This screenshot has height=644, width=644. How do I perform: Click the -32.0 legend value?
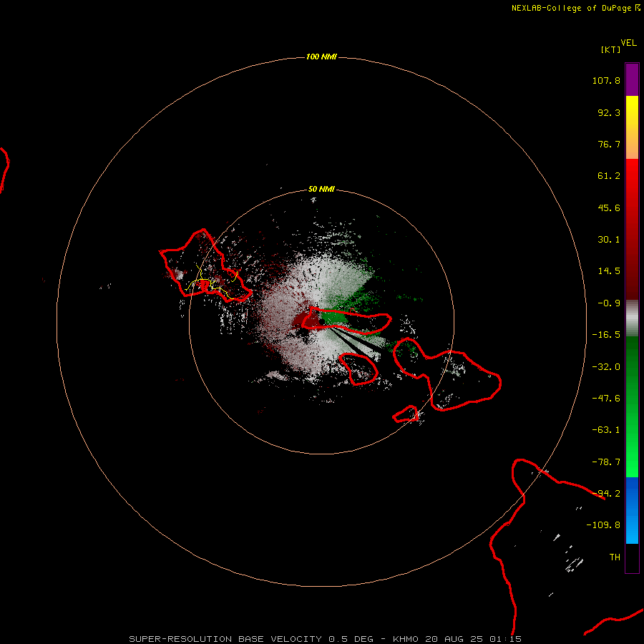pyautogui.click(x=606, y=367)
